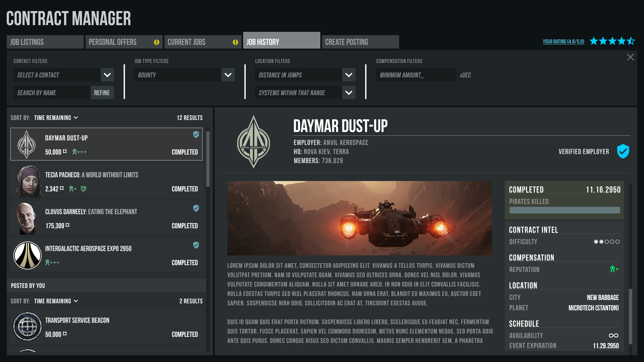This screenshot has width=644, height=362.
Task: Click the Transport Service Beacon globe icon
Action: pyautogui.click(x=28, y=326)
